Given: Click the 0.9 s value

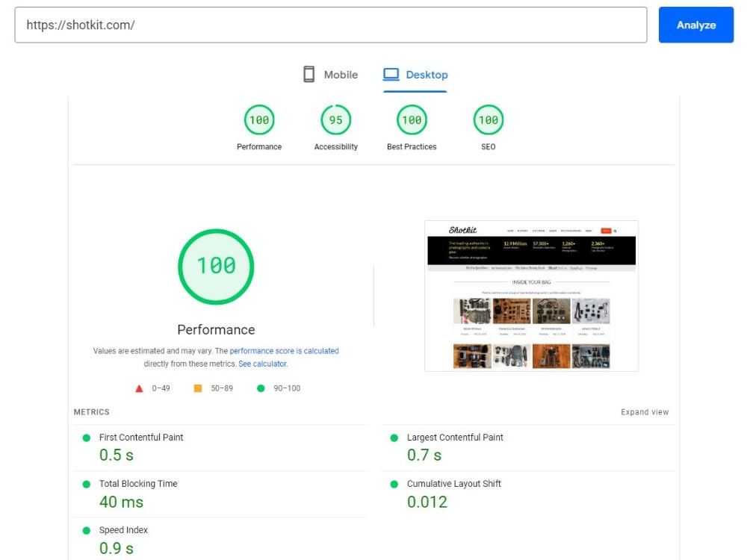Looking at the screenshot, I should [x=117, y=548].
